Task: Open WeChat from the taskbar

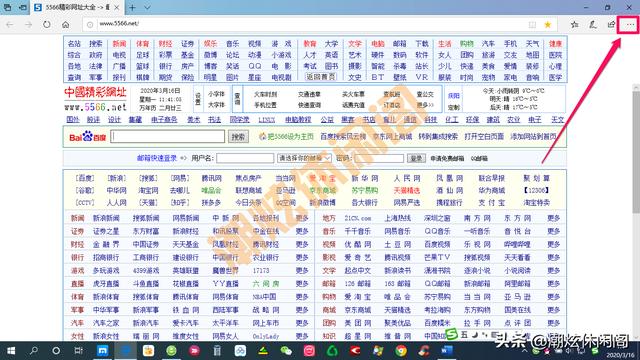Action: (x=286, y=351)
